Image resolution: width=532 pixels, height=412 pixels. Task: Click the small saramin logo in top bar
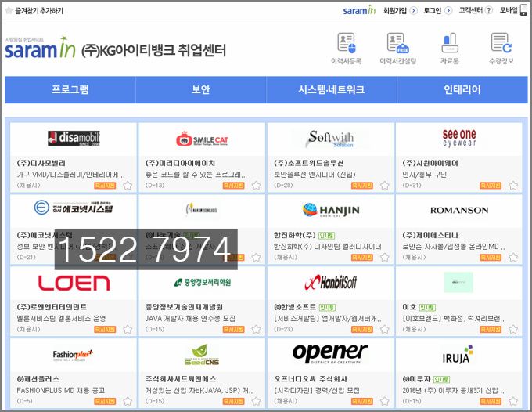359,10
